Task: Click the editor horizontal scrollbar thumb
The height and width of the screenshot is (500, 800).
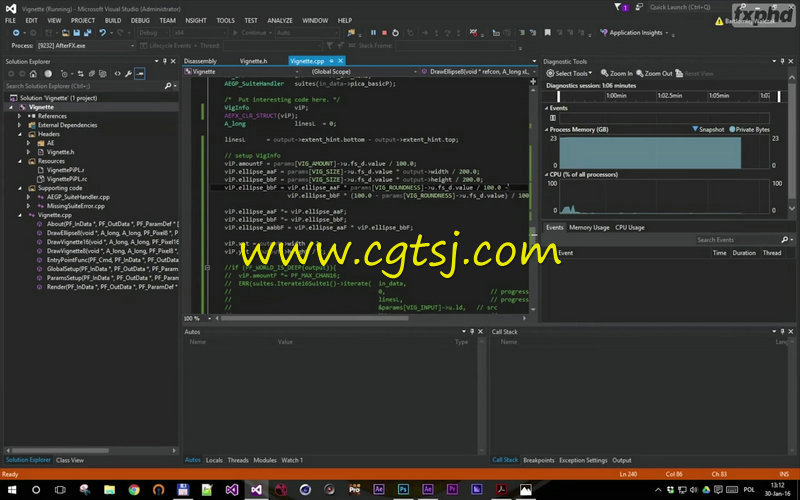Action: coord(314,318)
